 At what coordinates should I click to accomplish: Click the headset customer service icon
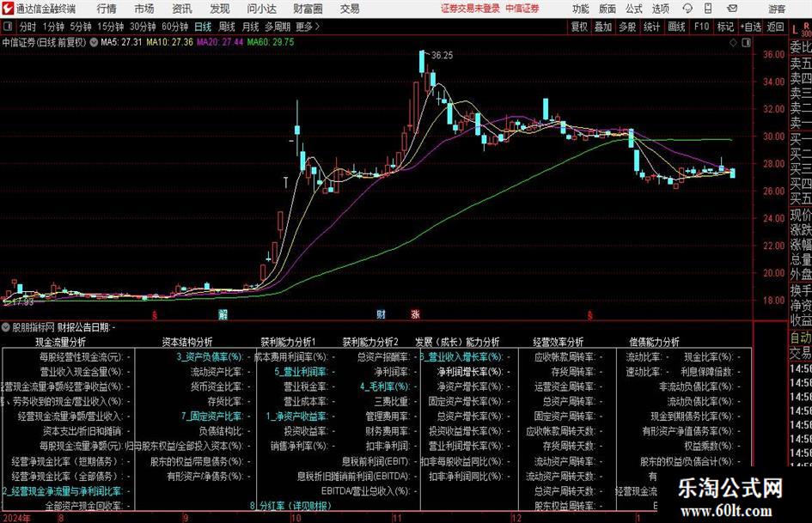(687, 9)
